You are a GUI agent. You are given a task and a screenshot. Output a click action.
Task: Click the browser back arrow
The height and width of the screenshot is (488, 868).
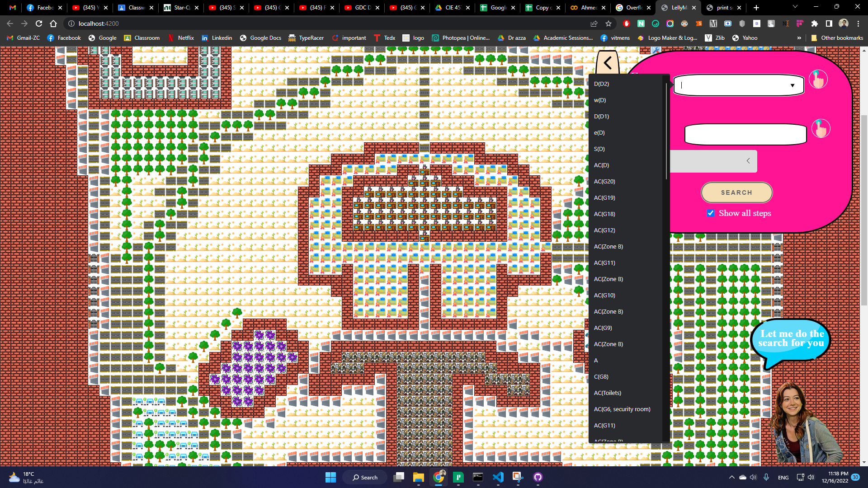(10, 23)
